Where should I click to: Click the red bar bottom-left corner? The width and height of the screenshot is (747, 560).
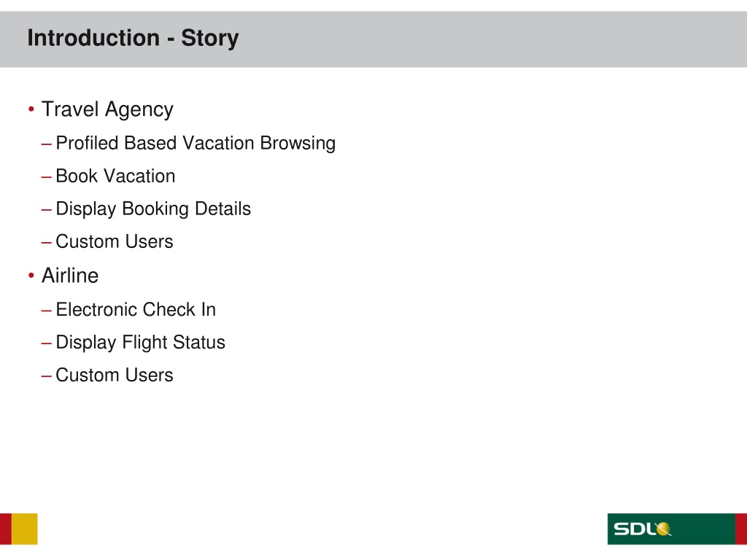tap(6, 529)
